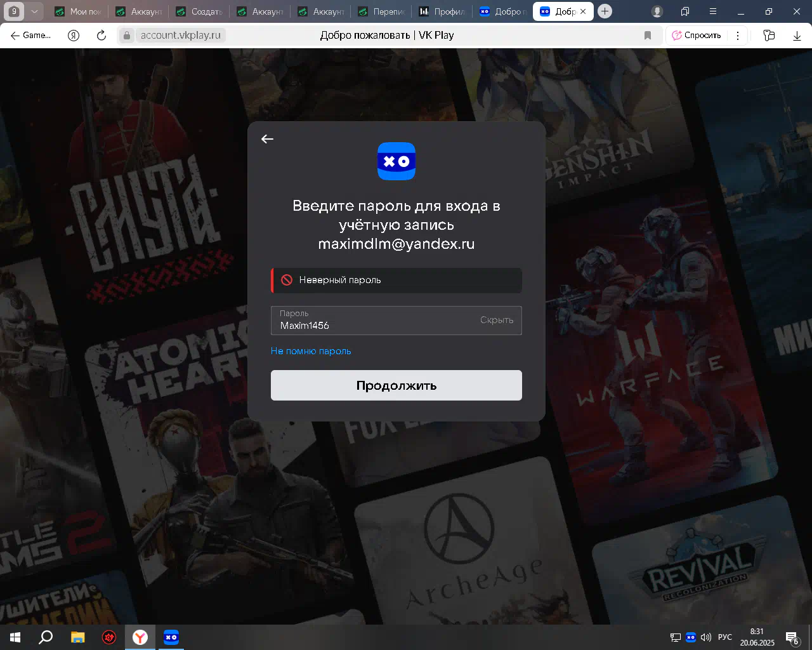812x650 pixels.
Task: Expand the tab group dropdown arrow
Action: 35,11
